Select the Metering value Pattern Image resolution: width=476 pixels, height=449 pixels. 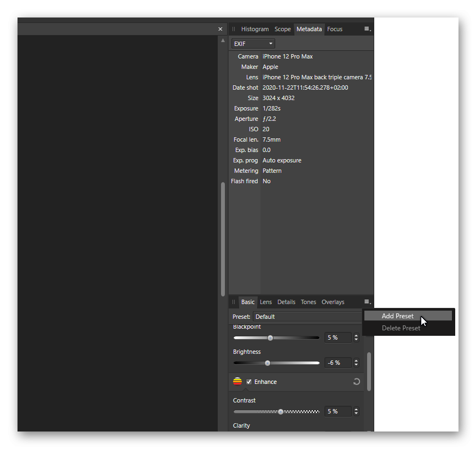[x=272, y=171]
